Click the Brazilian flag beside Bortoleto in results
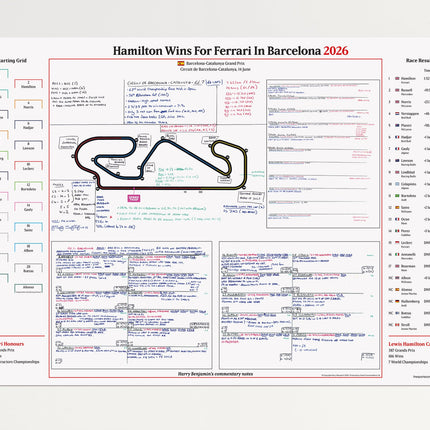The width and height of the screenshot is (430, 430). point(397,196)
